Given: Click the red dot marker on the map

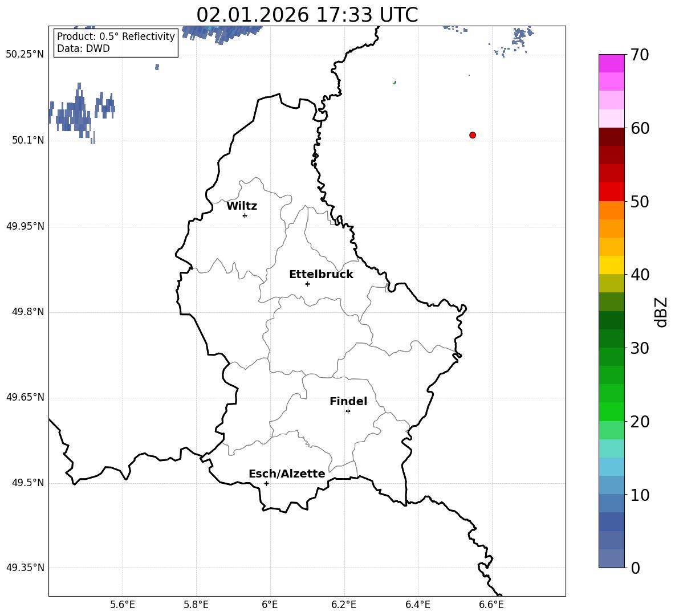Looking at the screenshot, I should (473, 135).
